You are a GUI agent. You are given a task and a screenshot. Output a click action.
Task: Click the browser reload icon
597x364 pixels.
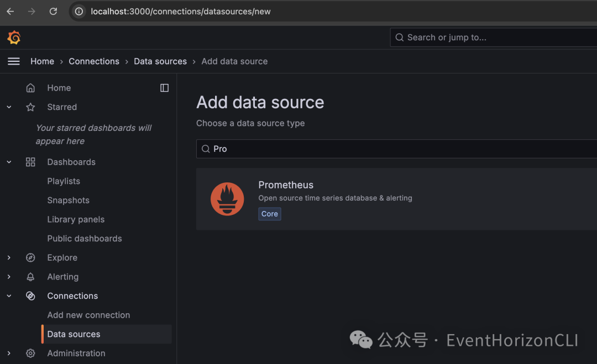click(53, 11)
